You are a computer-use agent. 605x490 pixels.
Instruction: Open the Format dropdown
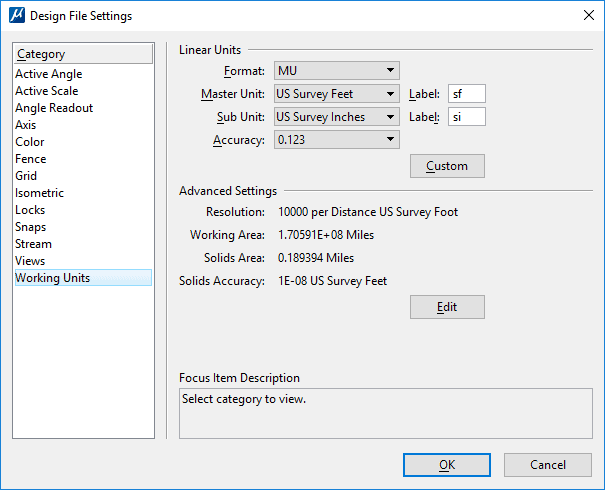click(336, 71)
